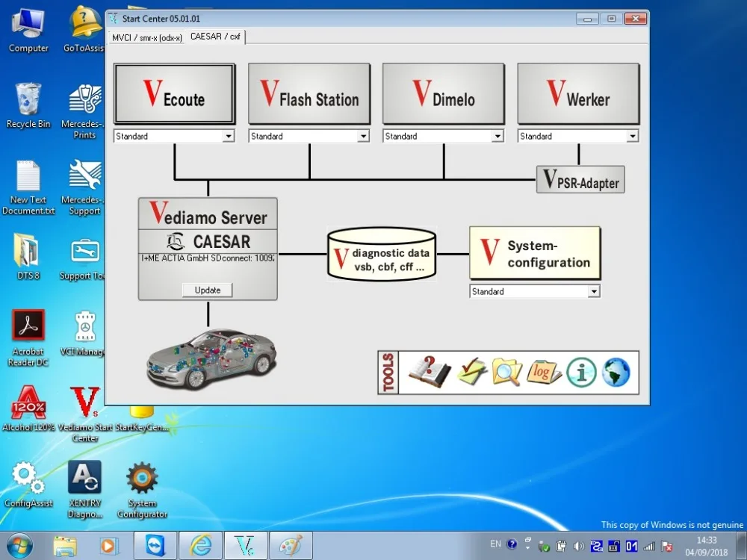Click the car vehicle image
The height and width of the screenshot is (560, 747).
[211, 358]
